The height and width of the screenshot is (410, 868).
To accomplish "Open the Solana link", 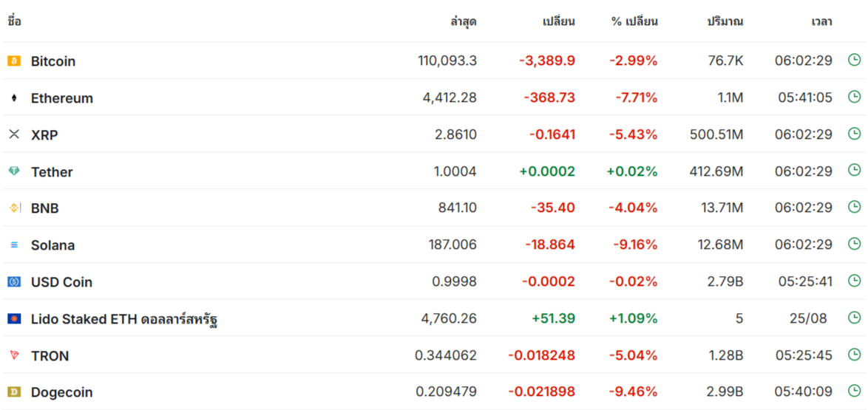I will (52, 245).
